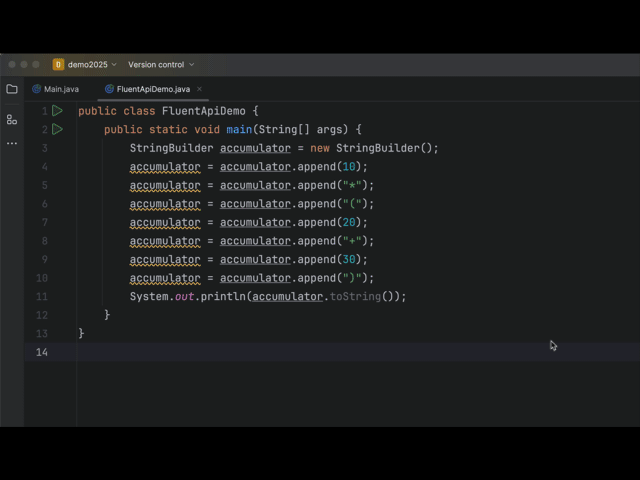This screenshot has width=640, height=480.
Task: Click line number 3 in gutter
Action: pos(44,148)
